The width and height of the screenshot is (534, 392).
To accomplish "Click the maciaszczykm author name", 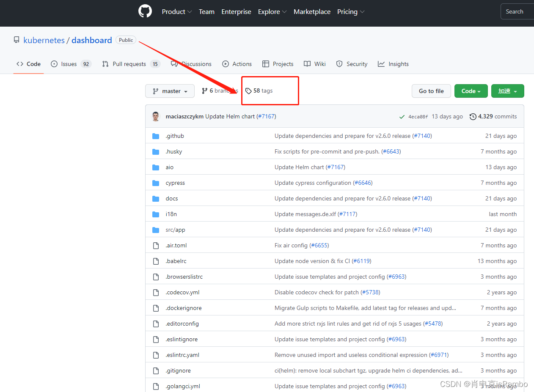I will click(184, 116).
